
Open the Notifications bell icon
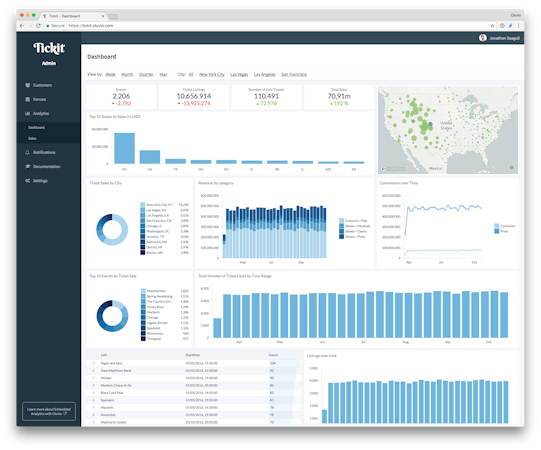[x=28, y=152]
